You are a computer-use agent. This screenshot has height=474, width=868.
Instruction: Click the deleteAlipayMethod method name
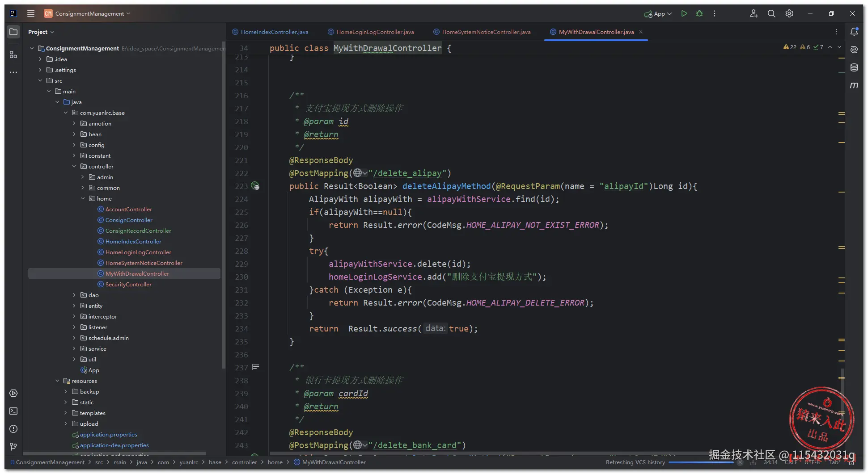[x=446, y=186]
